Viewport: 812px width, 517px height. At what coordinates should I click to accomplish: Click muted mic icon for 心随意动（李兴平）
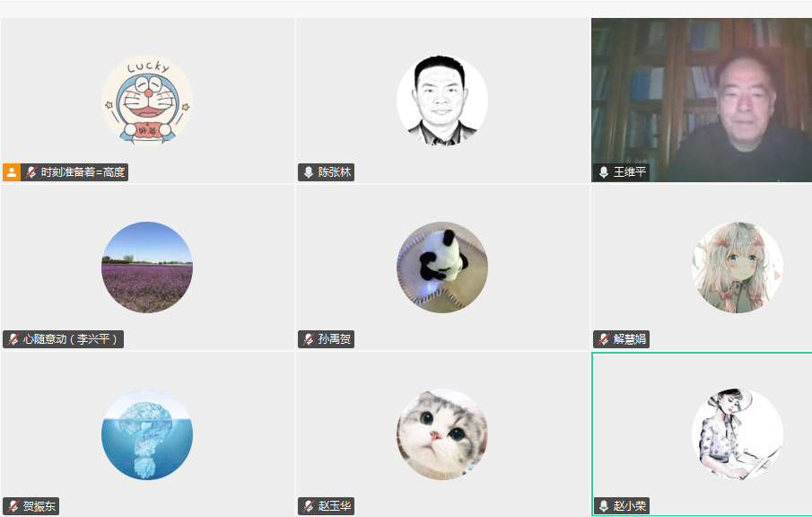13,339
